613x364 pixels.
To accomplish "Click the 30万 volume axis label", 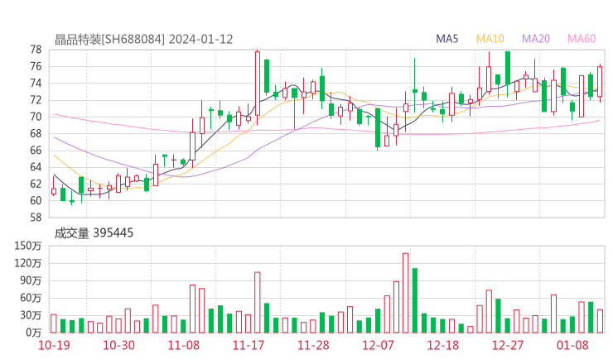I will [x=31, y=315].
